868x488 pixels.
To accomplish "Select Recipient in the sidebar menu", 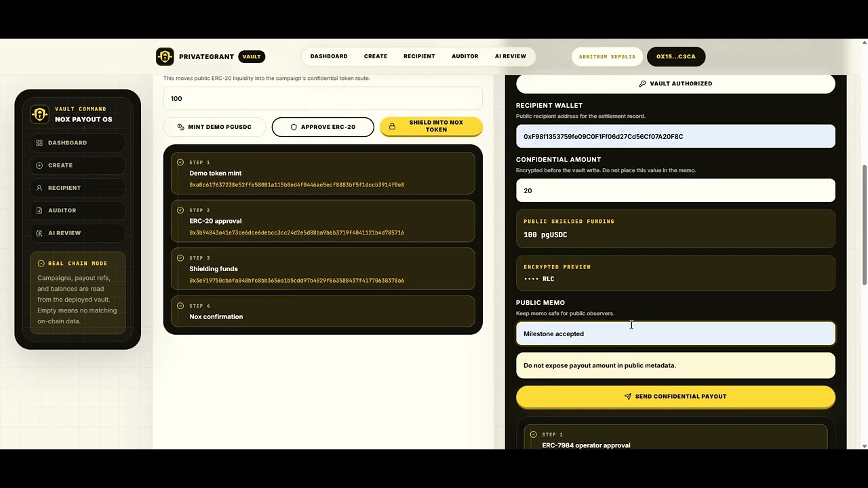I will (77, 188).
